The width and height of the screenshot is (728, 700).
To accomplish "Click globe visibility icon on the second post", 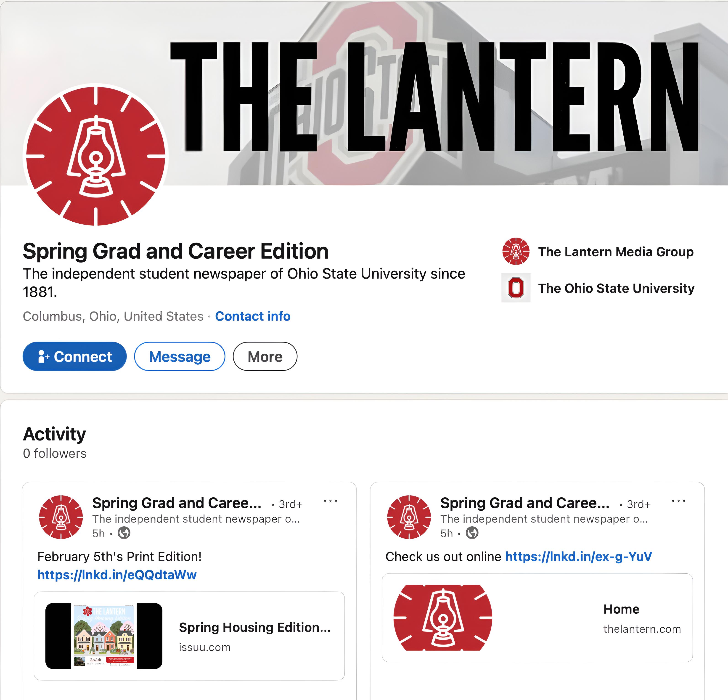I will point(472,533).
